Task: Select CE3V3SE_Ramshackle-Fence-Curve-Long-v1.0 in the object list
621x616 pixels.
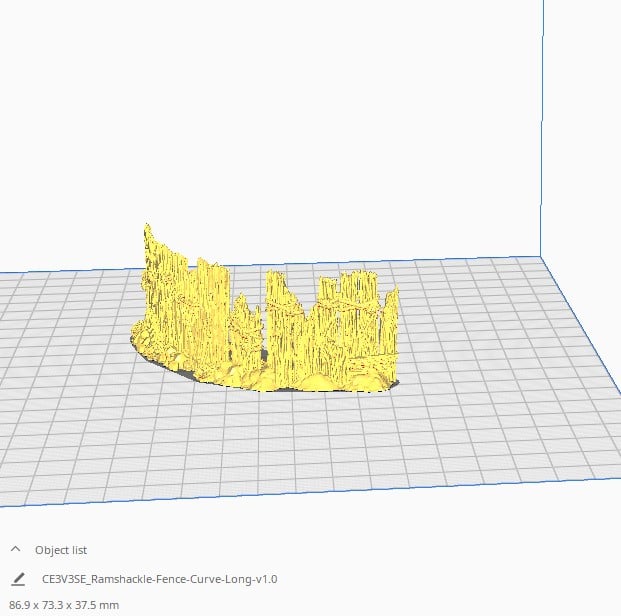Action: coord(159,579)
